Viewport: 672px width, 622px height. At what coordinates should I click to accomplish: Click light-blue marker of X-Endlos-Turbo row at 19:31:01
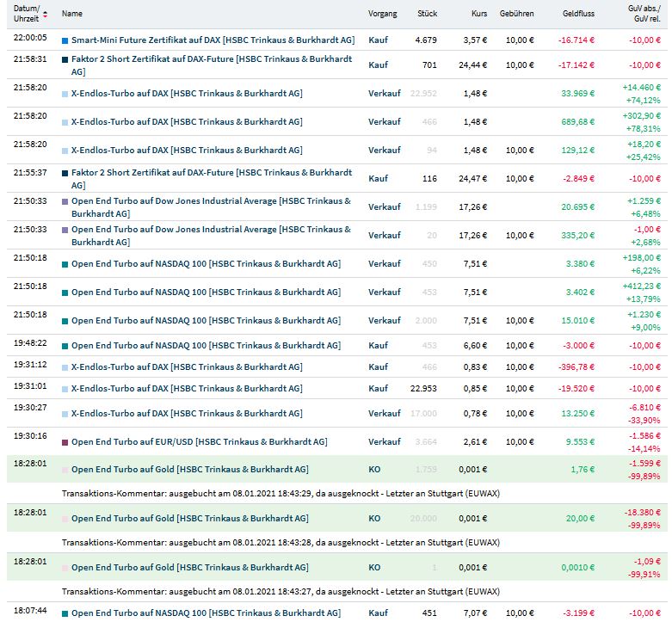coord(65,389)
